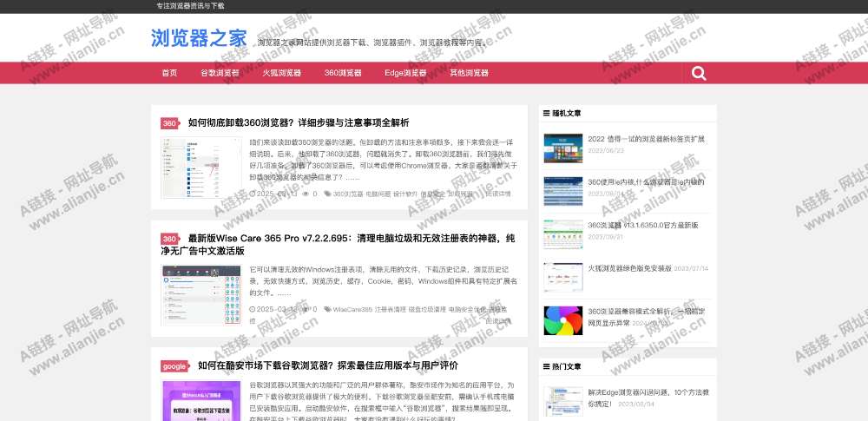
Task: Open the WiseCare365 tag
Action: (352, 310)
